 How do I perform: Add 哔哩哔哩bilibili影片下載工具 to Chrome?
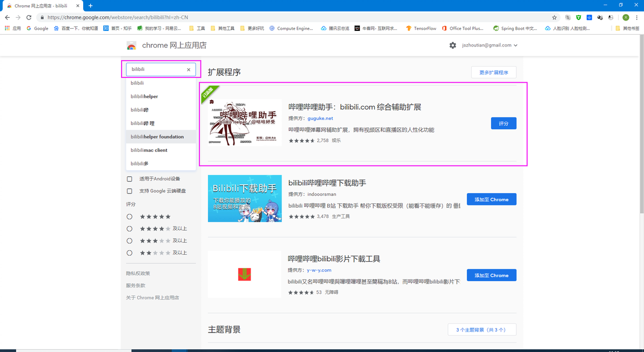492,275
